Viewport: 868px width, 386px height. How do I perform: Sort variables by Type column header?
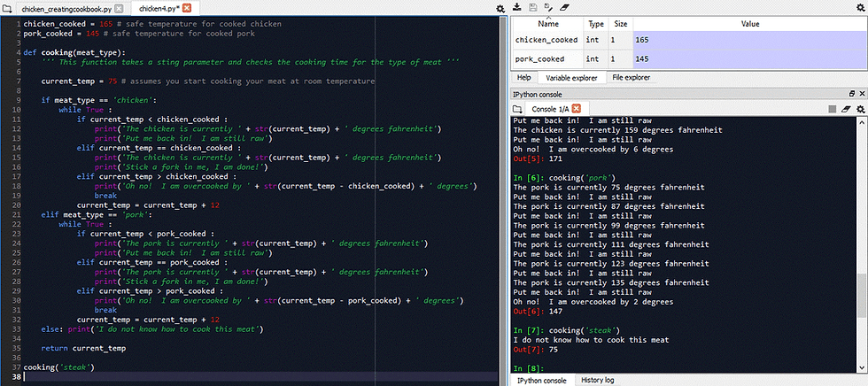[596, 24]
